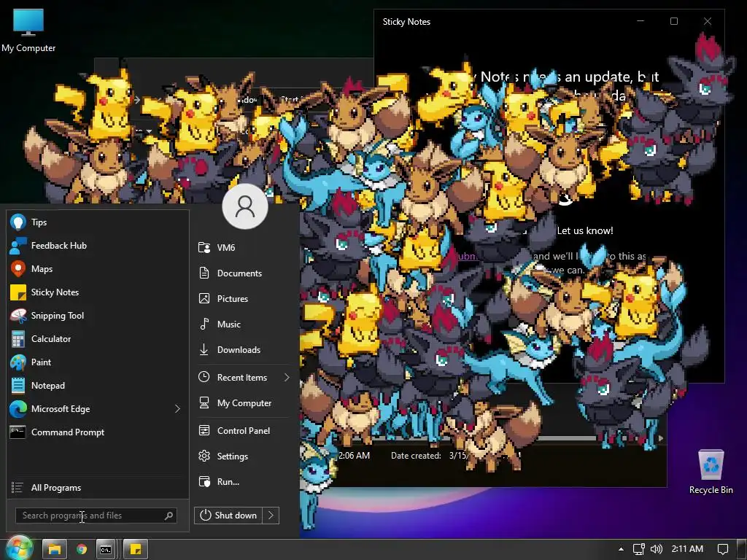747x560 pixels.
Task: Open the 2:11 AM clock flyout
Action: pos(687,549)
